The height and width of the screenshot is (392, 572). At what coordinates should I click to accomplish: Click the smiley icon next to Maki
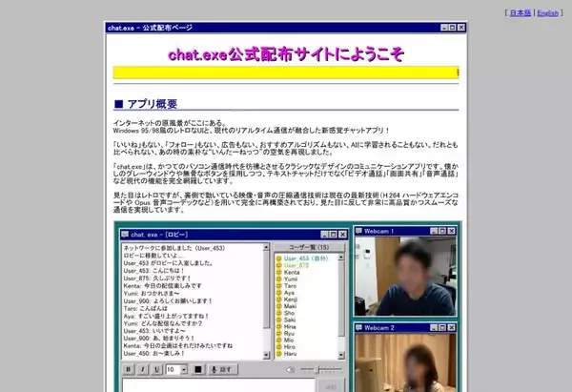click(x=279, y=306)
